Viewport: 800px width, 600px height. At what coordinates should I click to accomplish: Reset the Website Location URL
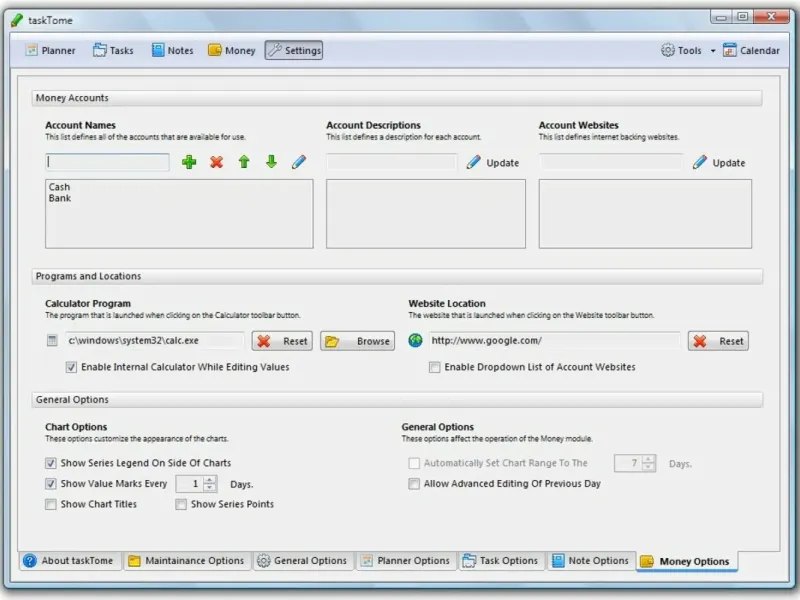tap(718, 341)
